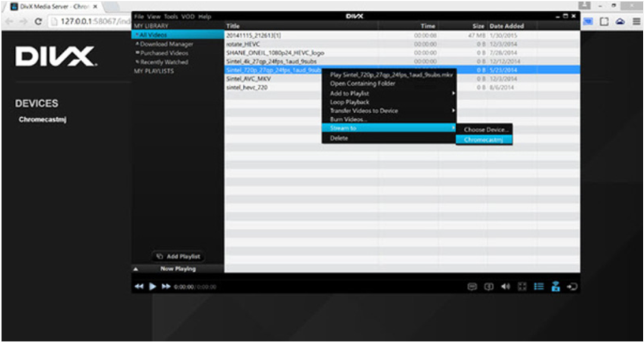Click the rewind button

[138, 287]
